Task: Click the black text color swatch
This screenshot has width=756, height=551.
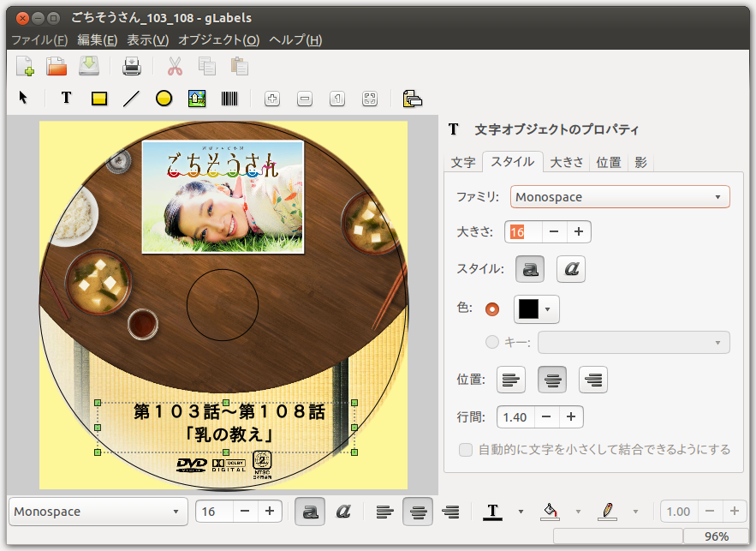Action: coord(528,309)
